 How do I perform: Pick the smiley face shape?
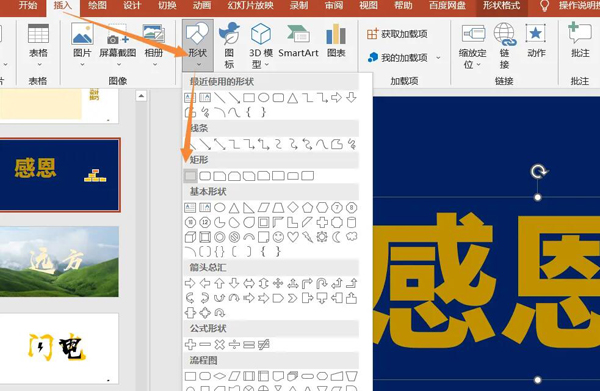278,237
